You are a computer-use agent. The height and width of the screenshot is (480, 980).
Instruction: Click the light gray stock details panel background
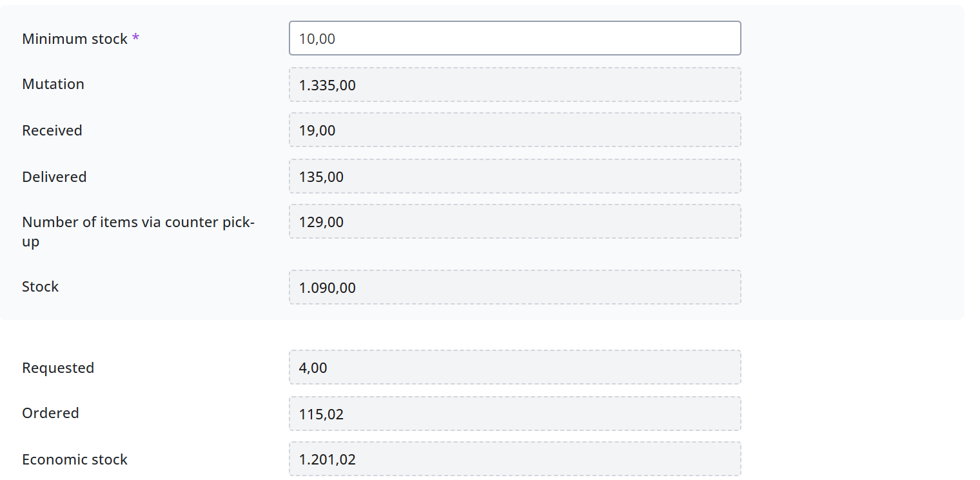[851, 161]
